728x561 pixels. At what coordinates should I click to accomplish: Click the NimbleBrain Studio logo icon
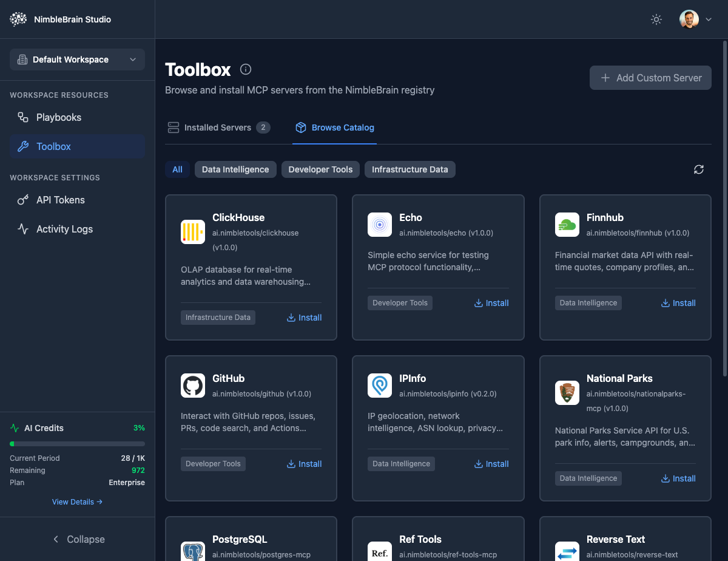tap(19, 19)
